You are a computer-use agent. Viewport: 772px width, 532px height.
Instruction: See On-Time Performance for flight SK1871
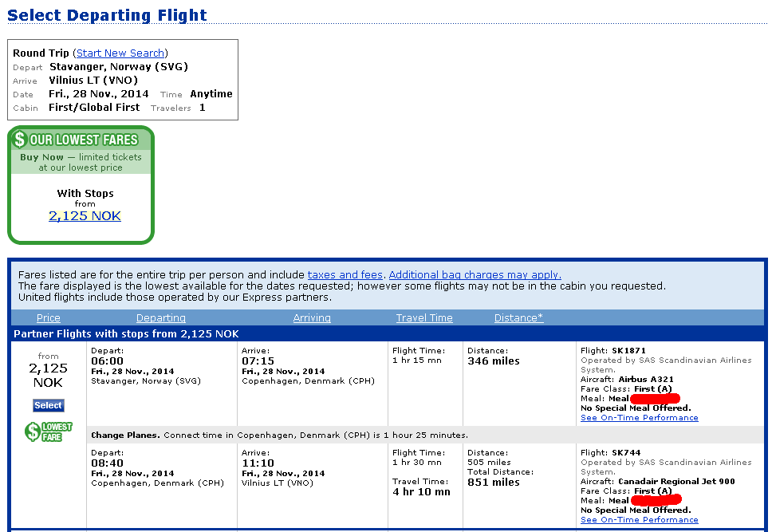tap(639, 418)
